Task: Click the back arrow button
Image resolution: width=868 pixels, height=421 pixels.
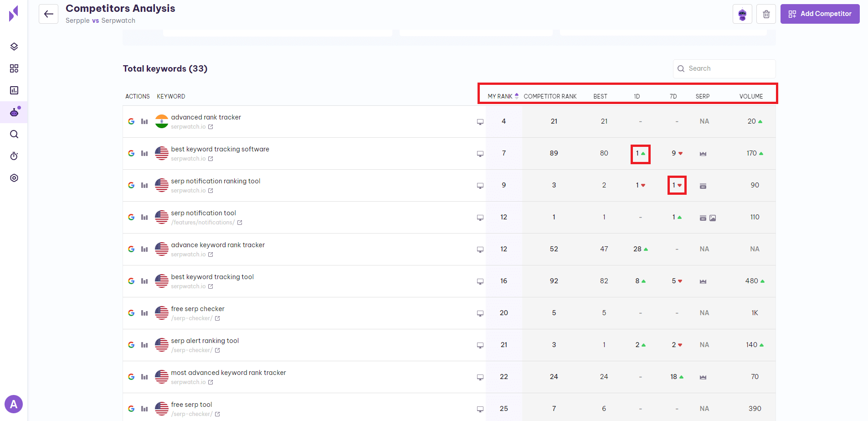Action: (x=48, y=14)
